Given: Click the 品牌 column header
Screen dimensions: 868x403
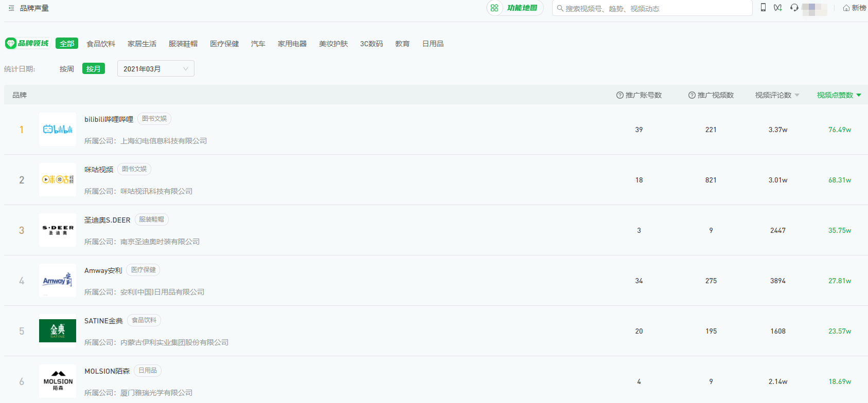Looking at the screenshot, I should coord(20,95).
